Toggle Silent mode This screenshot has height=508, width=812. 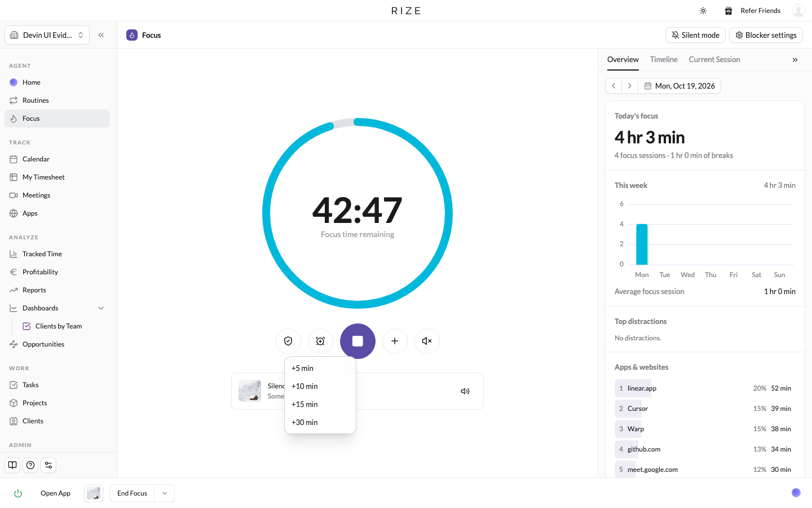tap(695, 35)
